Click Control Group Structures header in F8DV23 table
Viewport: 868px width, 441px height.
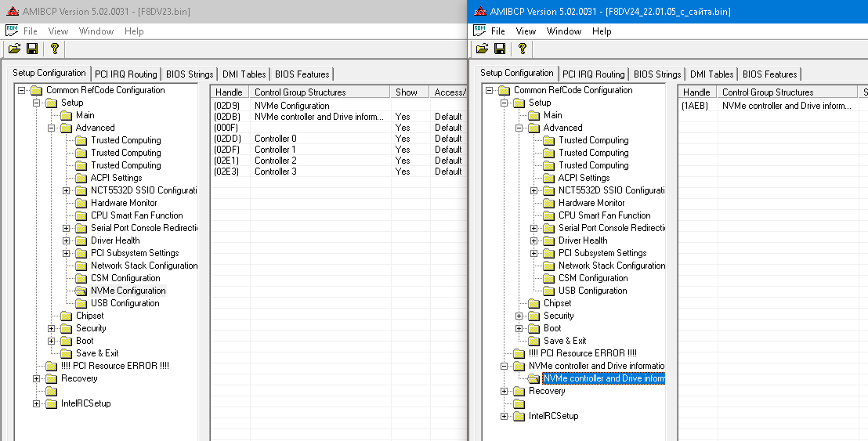[320, 92]
